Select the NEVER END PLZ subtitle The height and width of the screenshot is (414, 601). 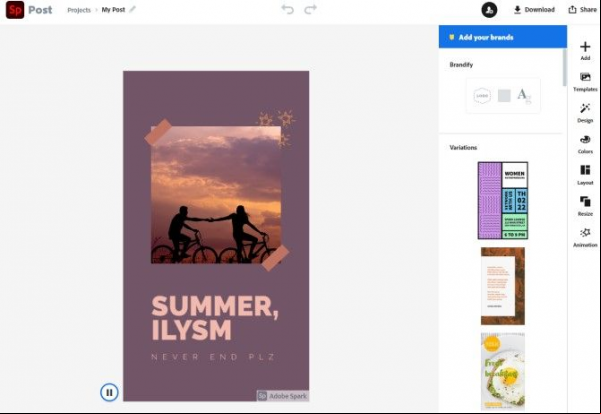click(213, 357)
